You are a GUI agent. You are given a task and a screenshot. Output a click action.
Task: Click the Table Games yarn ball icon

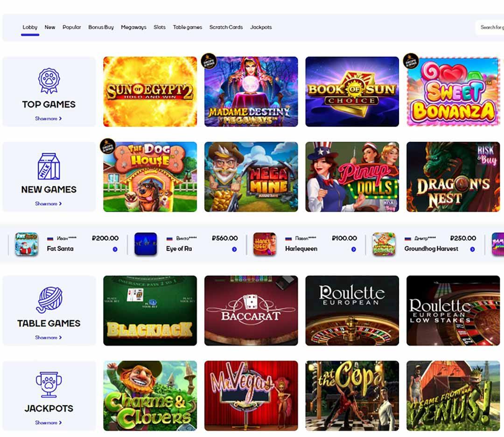[49, 300]
